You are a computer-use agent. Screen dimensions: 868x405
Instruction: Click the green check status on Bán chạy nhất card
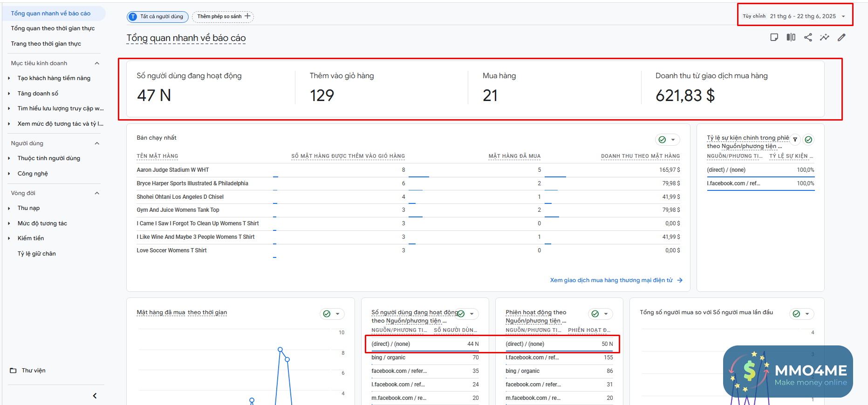tap(662, 140)
